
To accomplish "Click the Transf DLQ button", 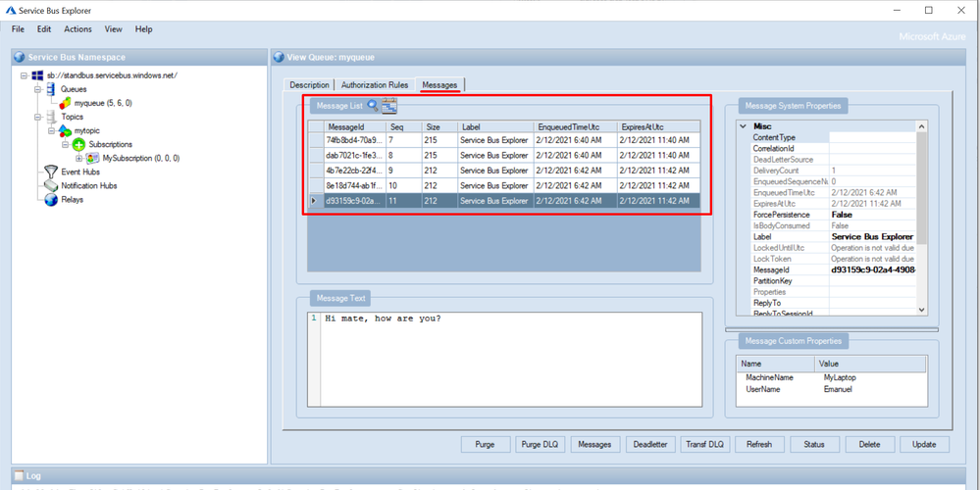I will click(x=705, y=445).
